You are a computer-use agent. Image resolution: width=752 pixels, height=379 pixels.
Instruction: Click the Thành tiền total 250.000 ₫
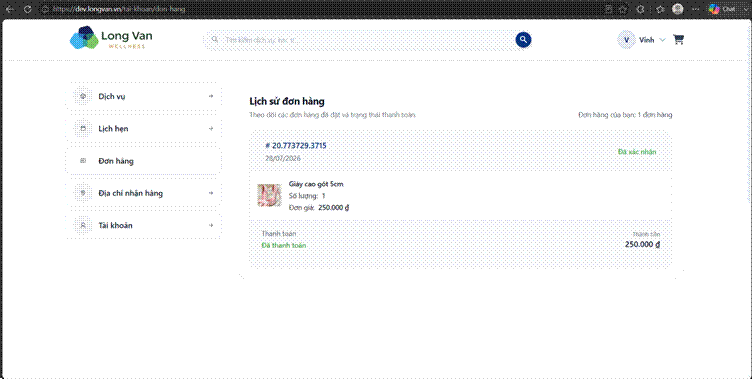click(643, 244)
